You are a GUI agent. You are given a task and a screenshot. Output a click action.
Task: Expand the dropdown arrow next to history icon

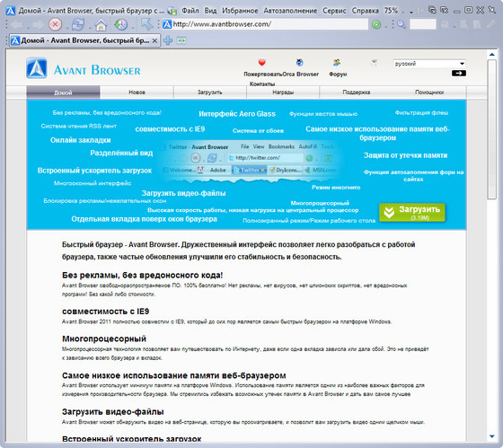133,27
